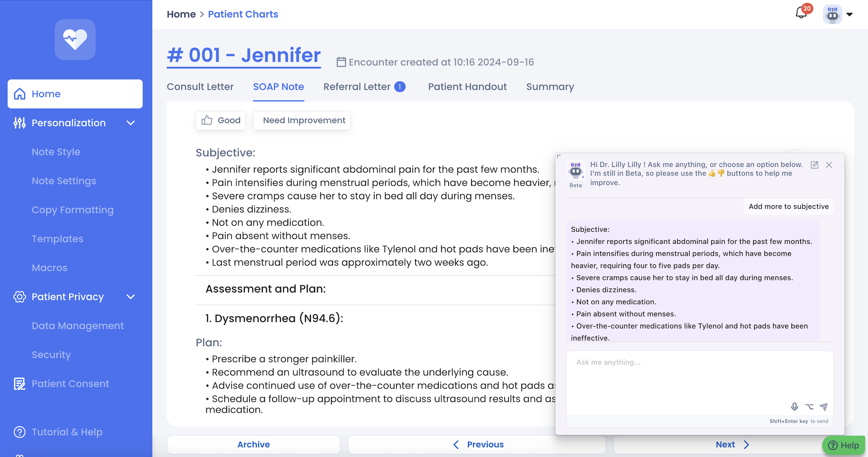Open the user avatar dropdown menu
868x457 pixels.
pyautogui.click(x=849, y=15)
